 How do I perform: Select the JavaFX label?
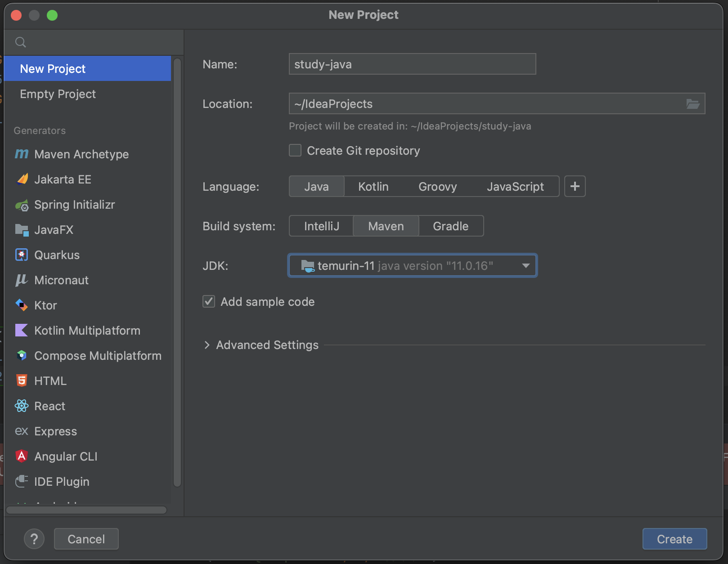tap(54, 230)
